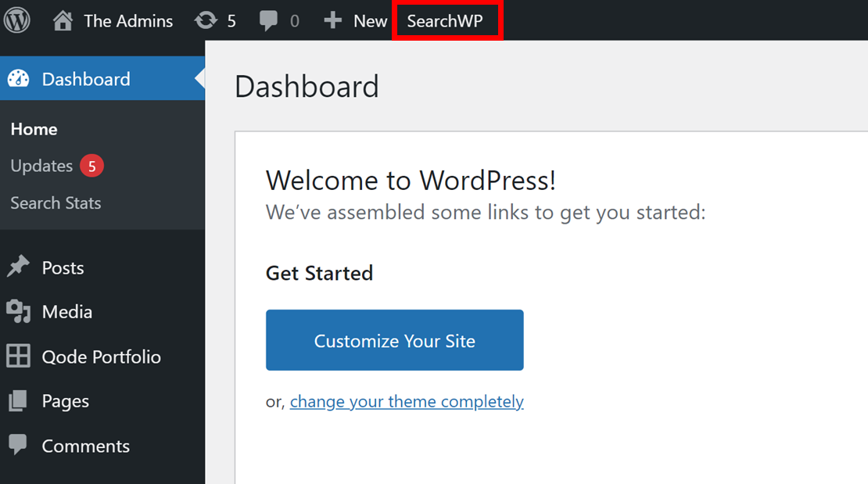
Task: Click the Customize Your Site button
Action: pyautogui.click(x=395, y=340)
